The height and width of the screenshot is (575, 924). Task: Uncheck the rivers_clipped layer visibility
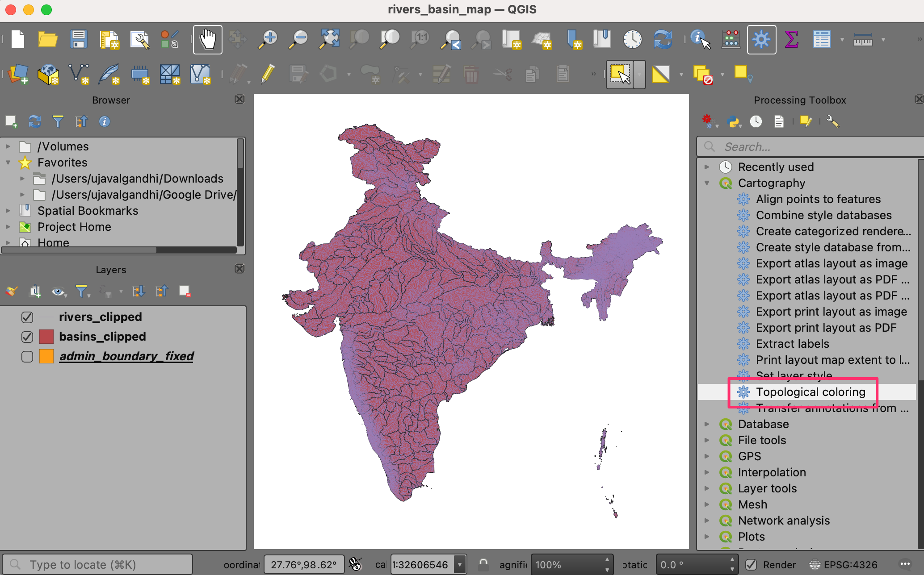[x=27, y=317]
